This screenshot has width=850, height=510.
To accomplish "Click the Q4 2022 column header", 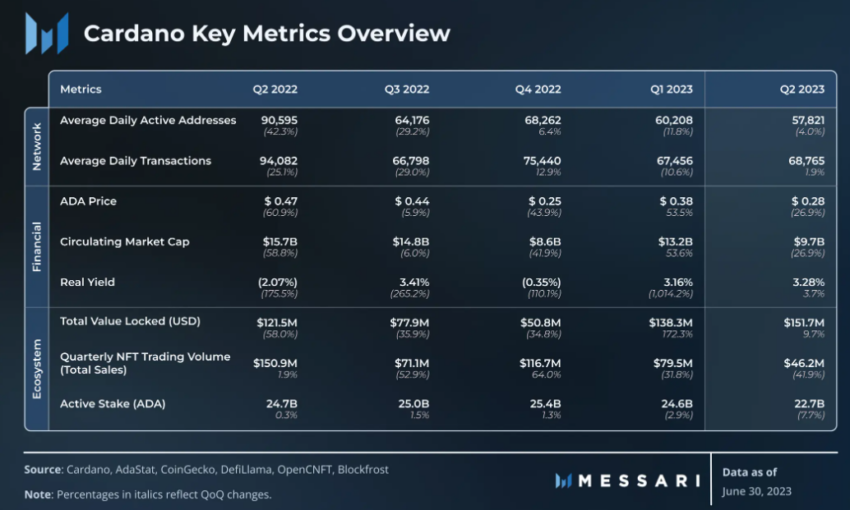I will click(538, 89).
